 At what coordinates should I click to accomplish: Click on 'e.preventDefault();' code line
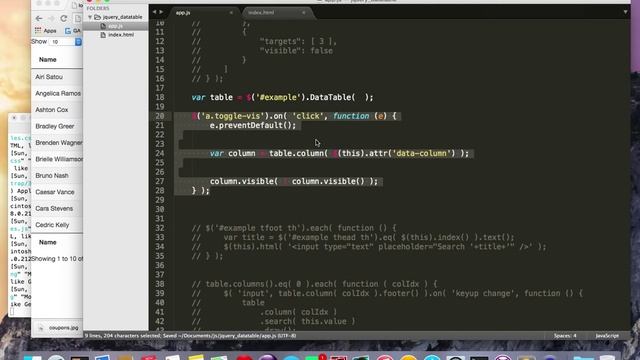pos(253,125)
